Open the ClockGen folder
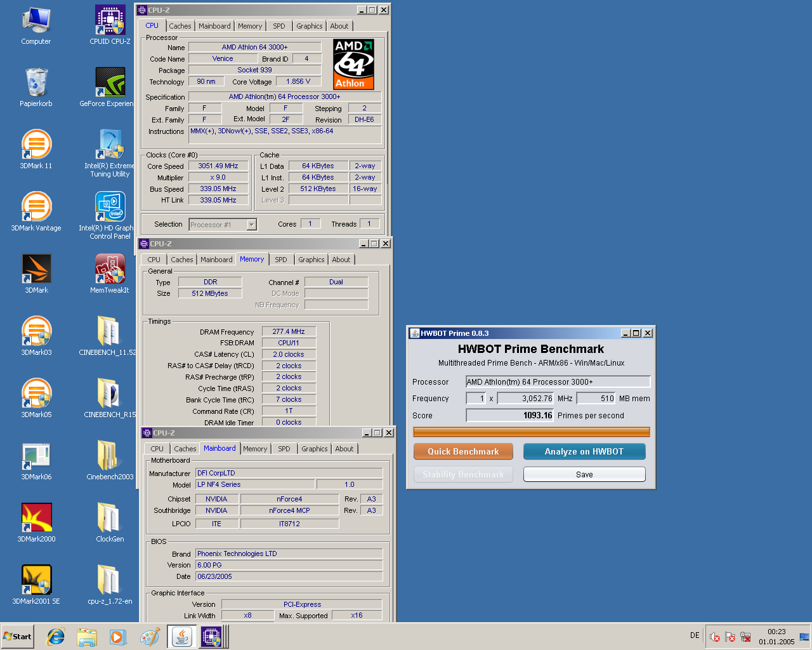 point(110,523)
